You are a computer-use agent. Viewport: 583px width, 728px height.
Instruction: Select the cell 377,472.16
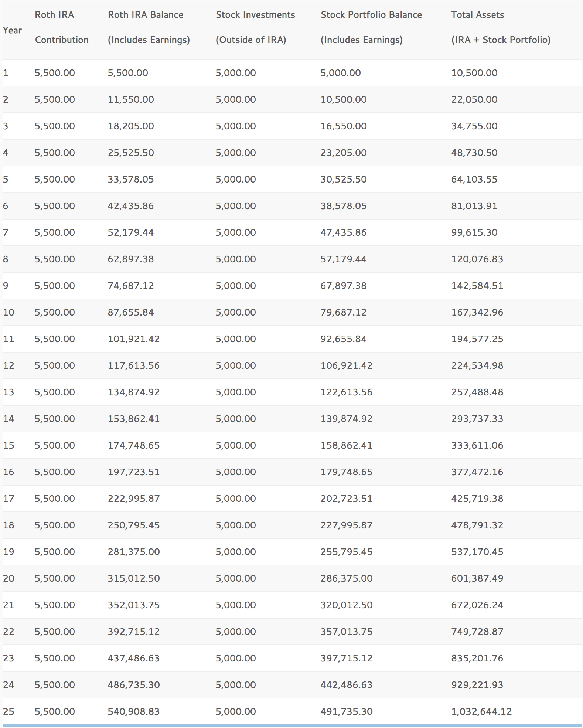(x=477, y=472)
